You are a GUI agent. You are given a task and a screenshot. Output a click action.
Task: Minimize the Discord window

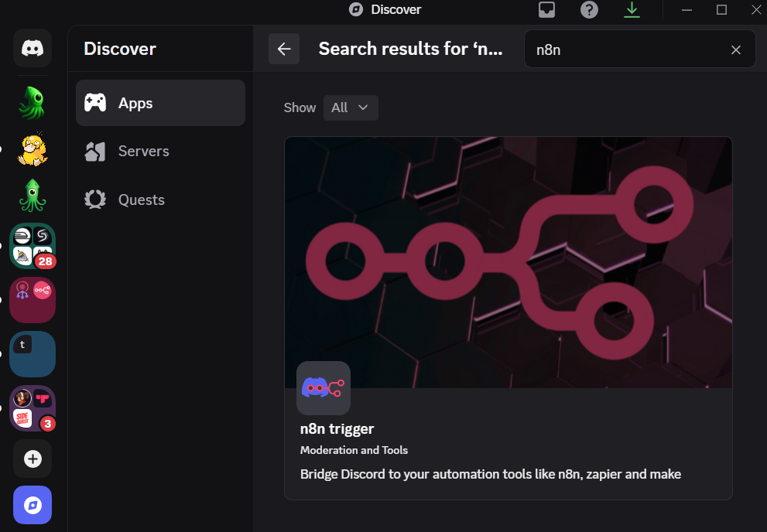tap(687, 9)
